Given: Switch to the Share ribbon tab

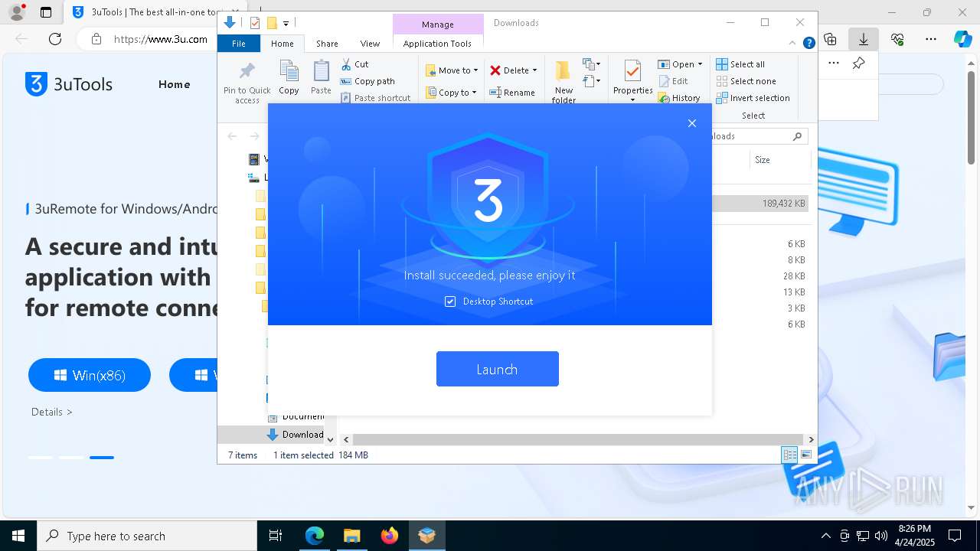Looking at the screenshot, I should pyautogui.click(x=327, y=44).
